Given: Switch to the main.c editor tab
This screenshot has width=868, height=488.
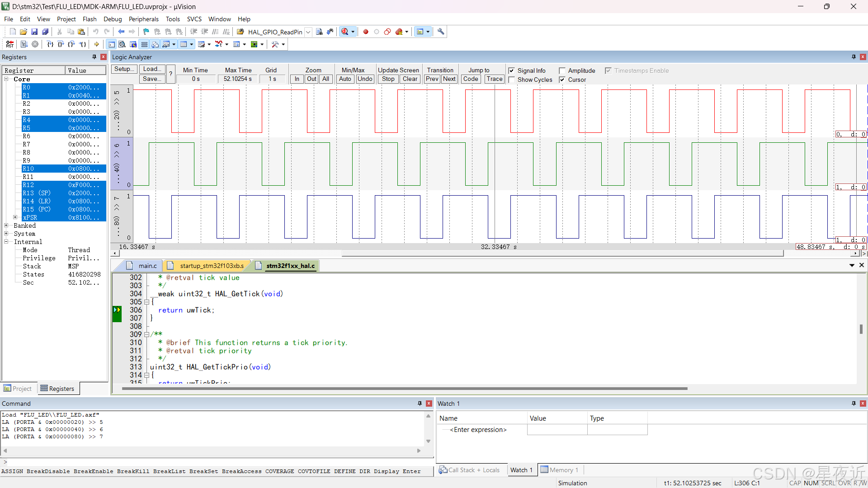Looking at the screenshot, I should (x=147, y=266).
